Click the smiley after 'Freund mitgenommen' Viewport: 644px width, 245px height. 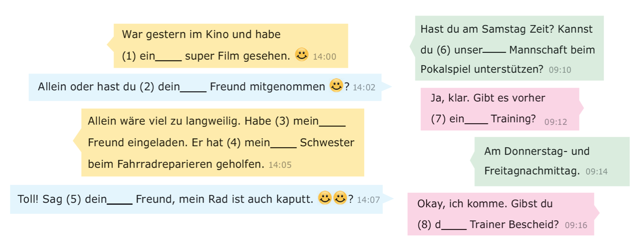[336, 86]
